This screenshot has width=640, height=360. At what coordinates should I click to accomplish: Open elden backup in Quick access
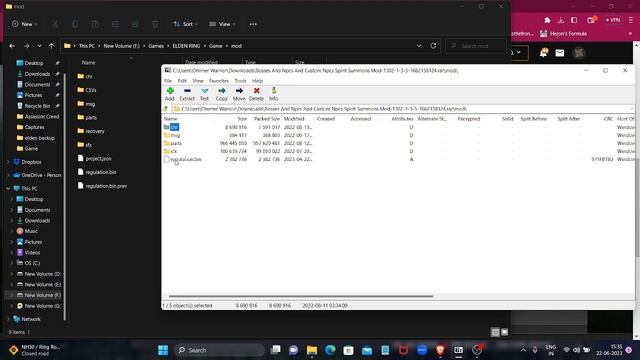(39, 138)
